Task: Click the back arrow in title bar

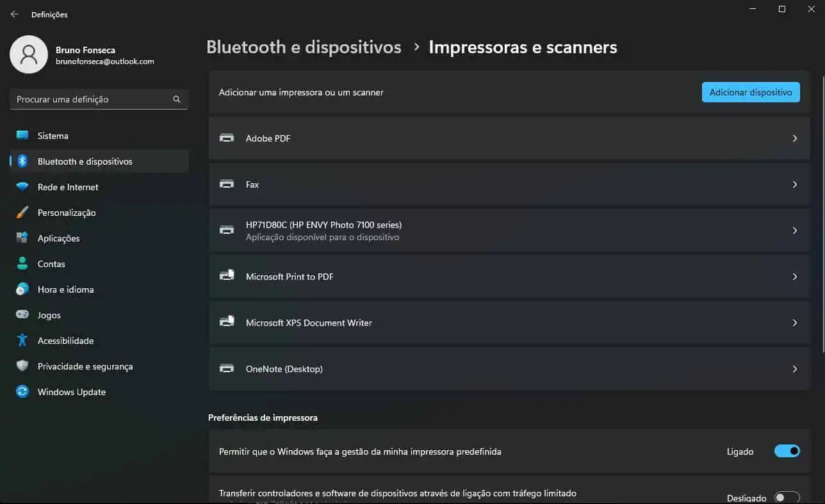Action: [x=14, y=14]
